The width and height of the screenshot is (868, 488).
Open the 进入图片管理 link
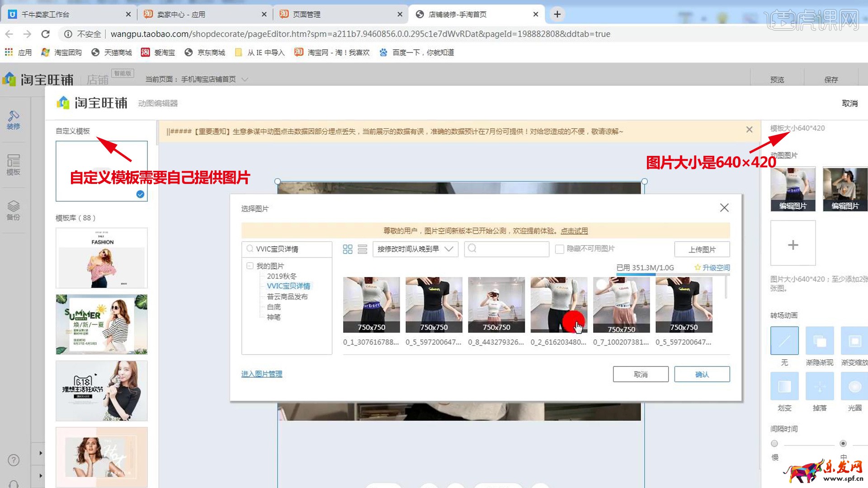click(261, 374)
